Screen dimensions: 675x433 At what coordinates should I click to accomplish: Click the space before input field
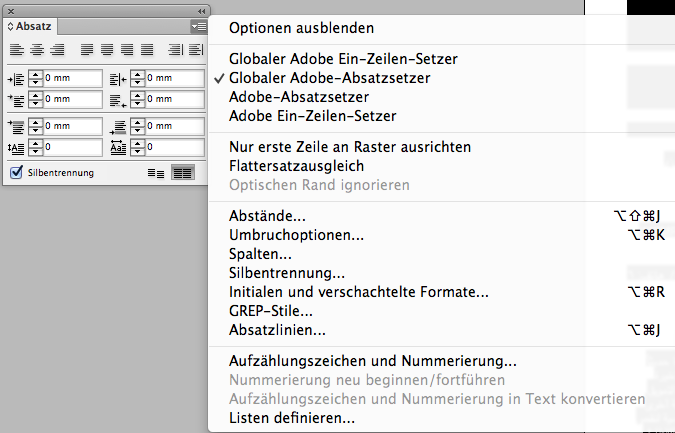tap(72, 126)
